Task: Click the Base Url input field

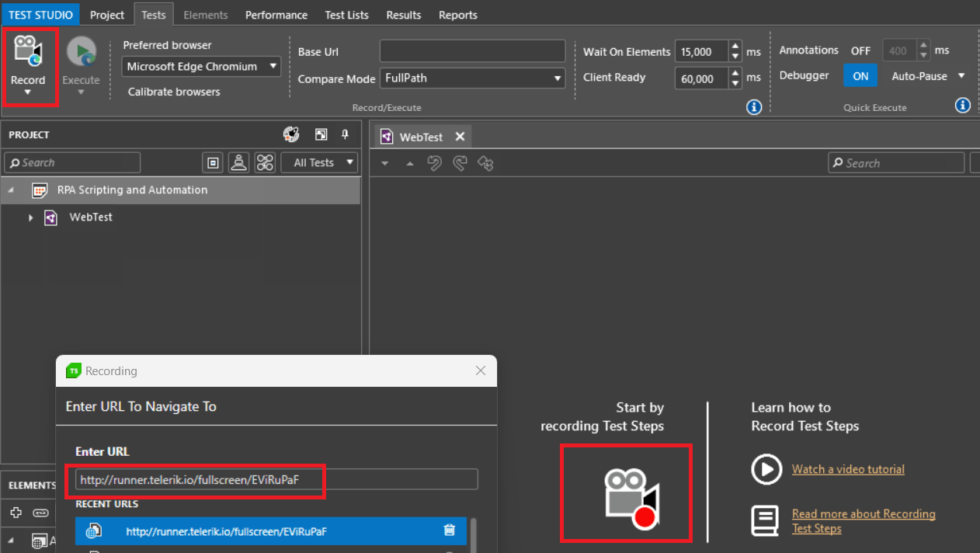Action: pos(472,51)
